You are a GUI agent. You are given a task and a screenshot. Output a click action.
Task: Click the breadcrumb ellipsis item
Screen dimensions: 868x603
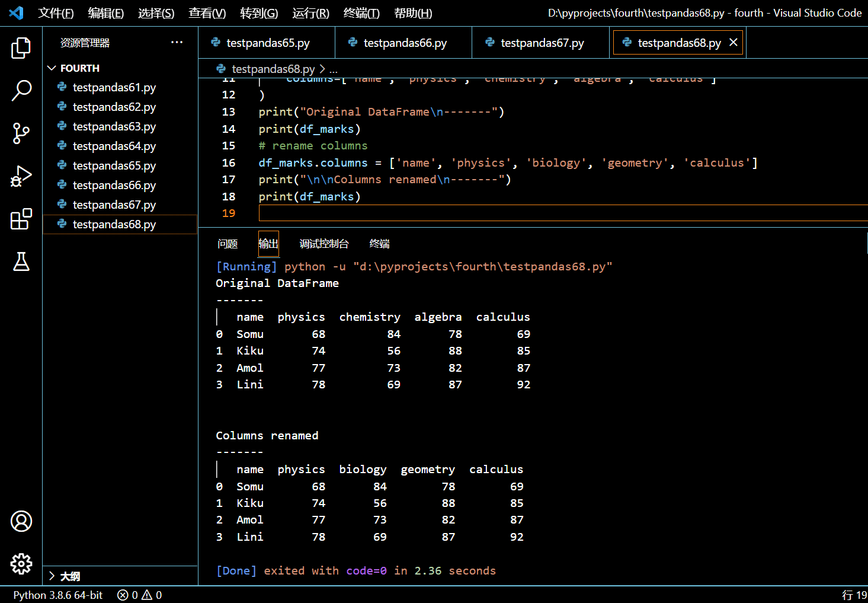pos(334,69)
